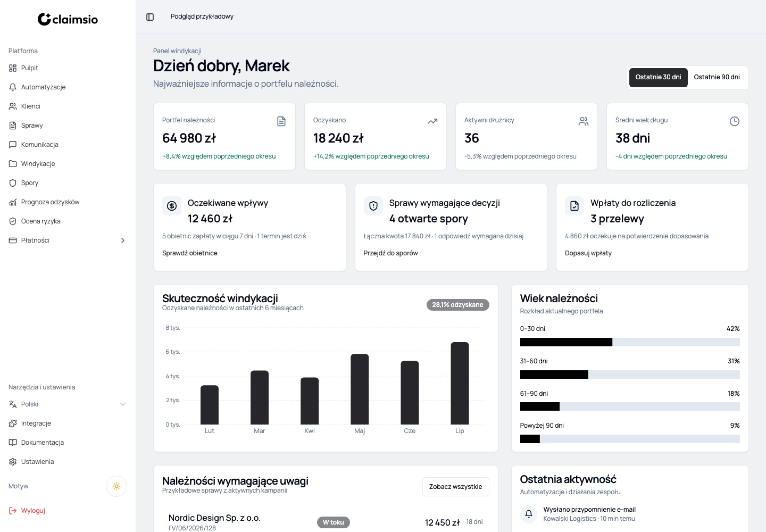Click the Ustawienia gear icon
The image size is (766, 532).
coord(13,462)
